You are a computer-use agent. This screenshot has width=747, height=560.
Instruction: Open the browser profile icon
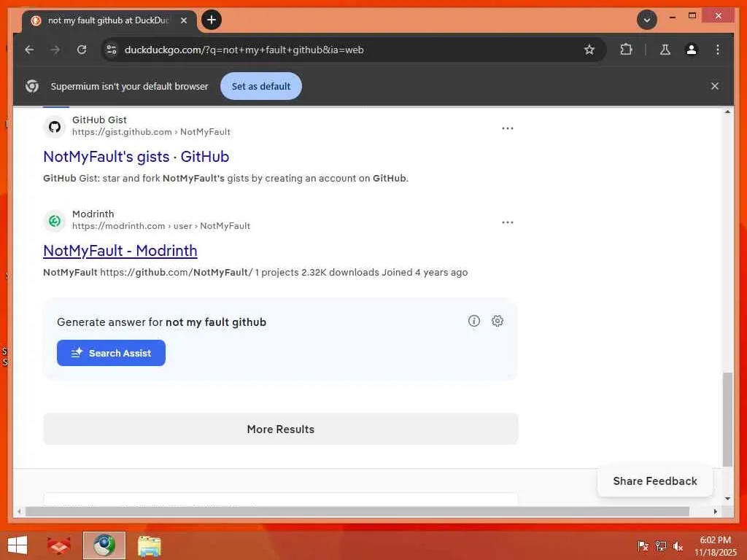coord(692,50)
